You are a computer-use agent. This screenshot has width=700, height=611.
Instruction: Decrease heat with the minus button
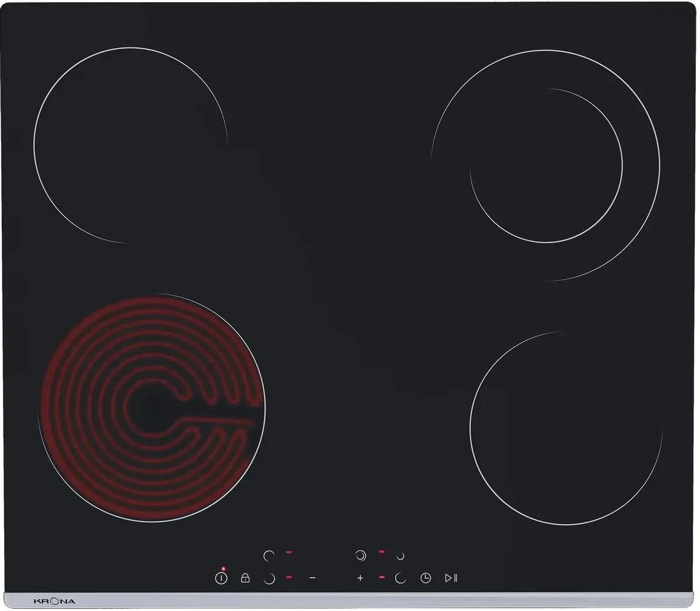[313, 578]
